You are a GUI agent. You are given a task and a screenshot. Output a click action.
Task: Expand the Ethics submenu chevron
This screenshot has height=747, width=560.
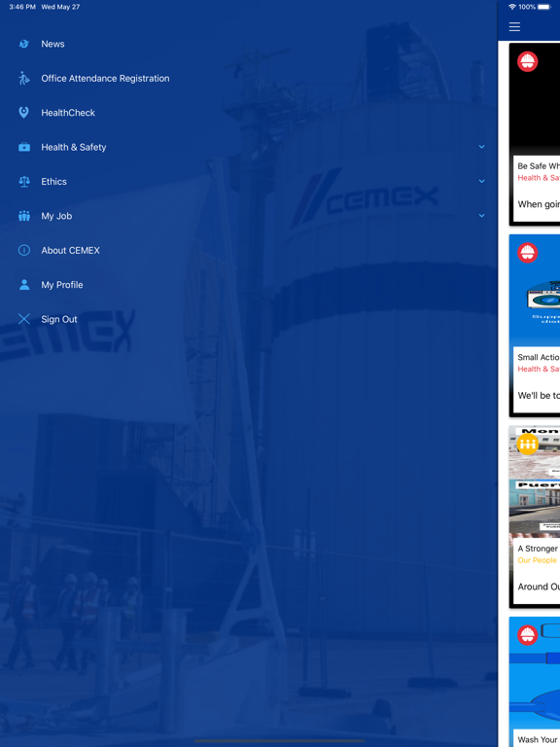pyautogui.click(x=482, y=181)
